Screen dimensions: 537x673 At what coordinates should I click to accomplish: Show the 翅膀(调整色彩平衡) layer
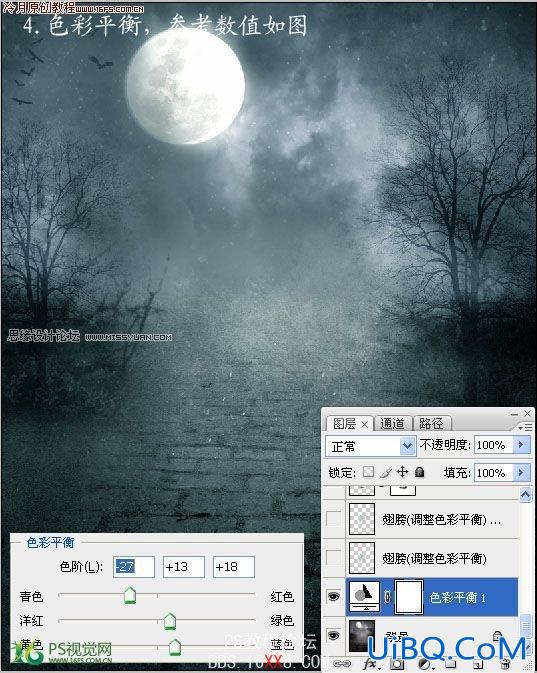pyautogui.click(x=334, y=558)
